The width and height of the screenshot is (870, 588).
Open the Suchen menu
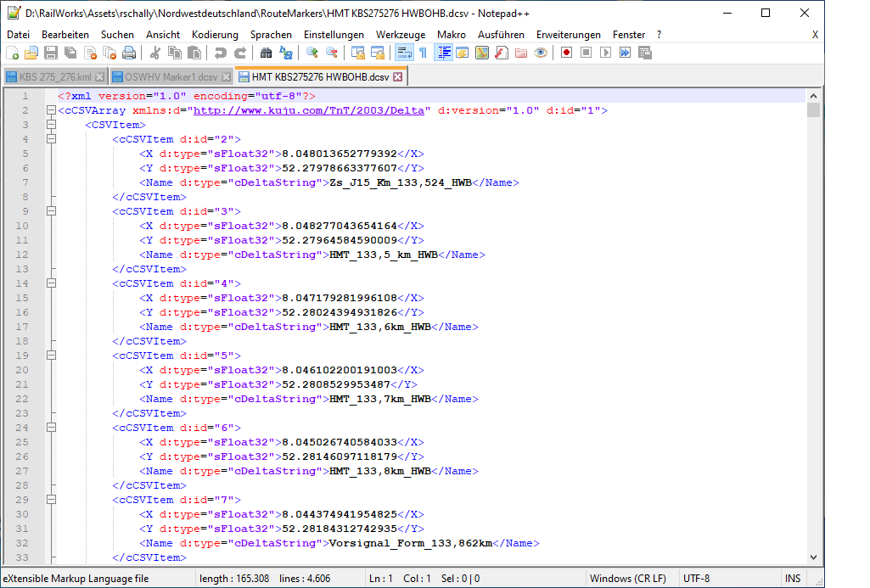[117, 35]
